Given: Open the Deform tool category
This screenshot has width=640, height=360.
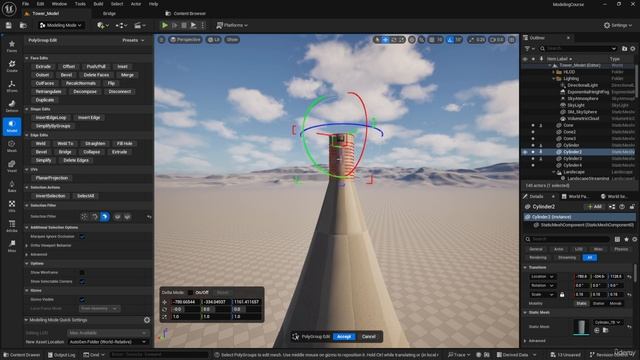Looking at the screenshot, I should (x=12, y=106).
